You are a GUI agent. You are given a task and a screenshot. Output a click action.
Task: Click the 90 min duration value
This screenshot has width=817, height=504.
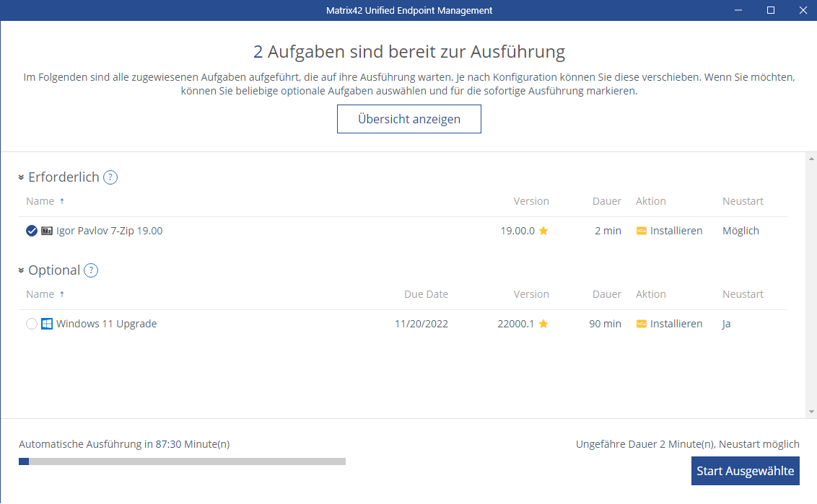click(x=605, y=324)
